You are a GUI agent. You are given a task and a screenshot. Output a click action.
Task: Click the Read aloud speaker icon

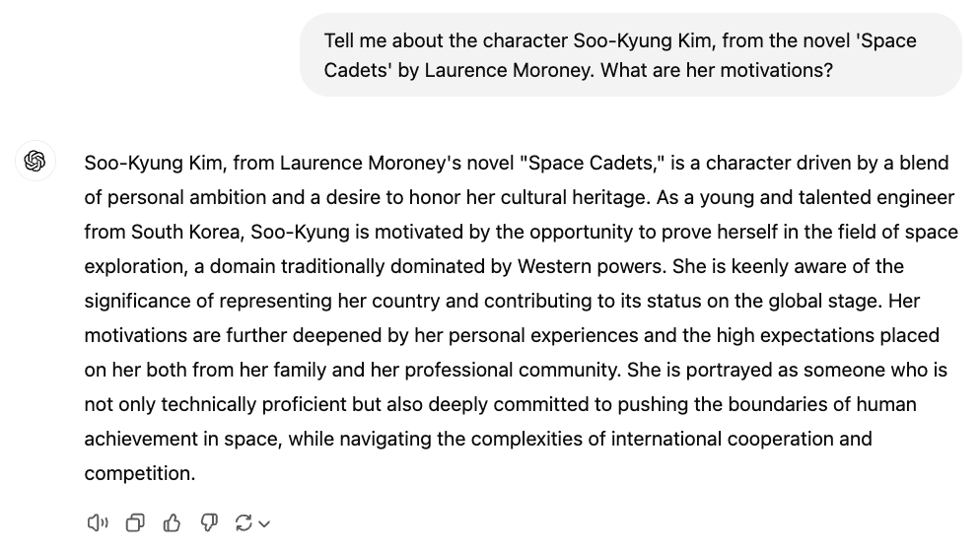point(98,522)
